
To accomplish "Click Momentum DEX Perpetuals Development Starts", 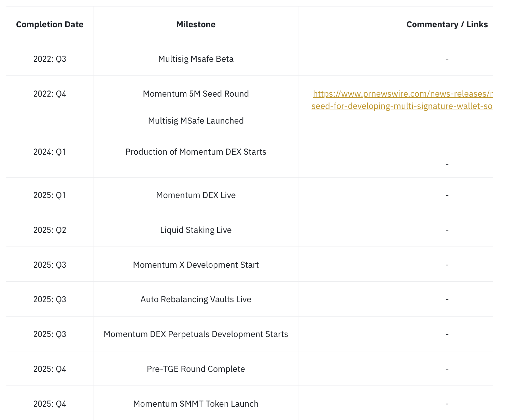I will [x=196, y=334].
